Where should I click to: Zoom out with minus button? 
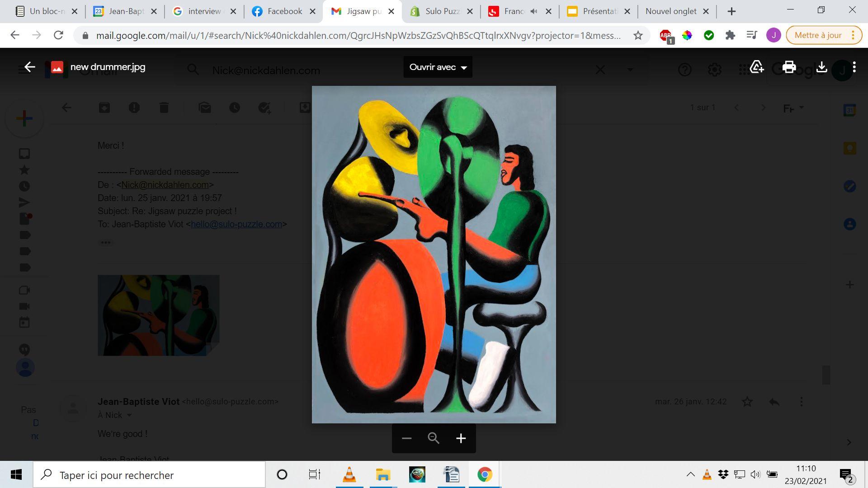coord(406,438)
